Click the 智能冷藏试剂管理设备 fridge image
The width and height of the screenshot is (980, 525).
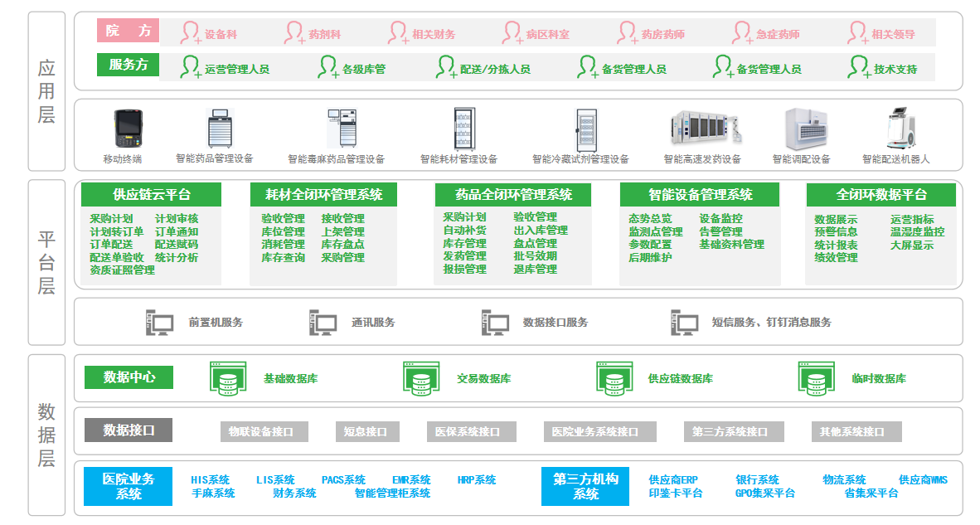pyautogui.click(x=586, y=130)
